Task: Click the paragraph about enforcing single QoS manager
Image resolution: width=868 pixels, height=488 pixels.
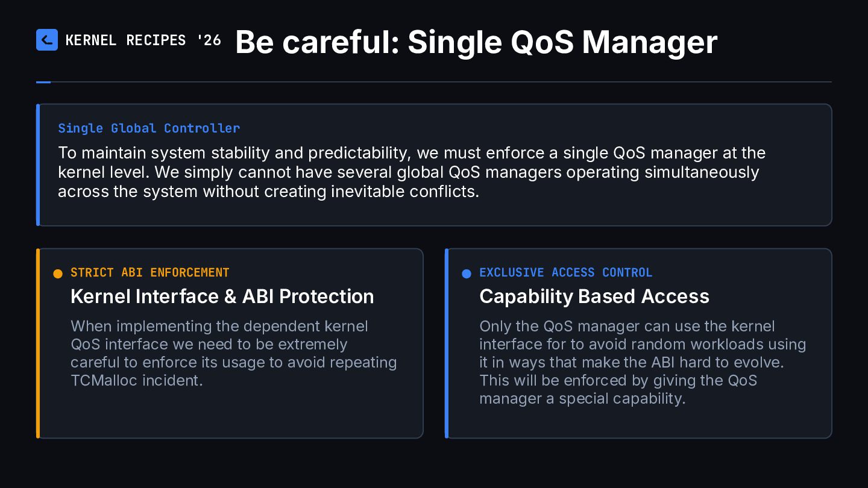Action: (412, 172)
